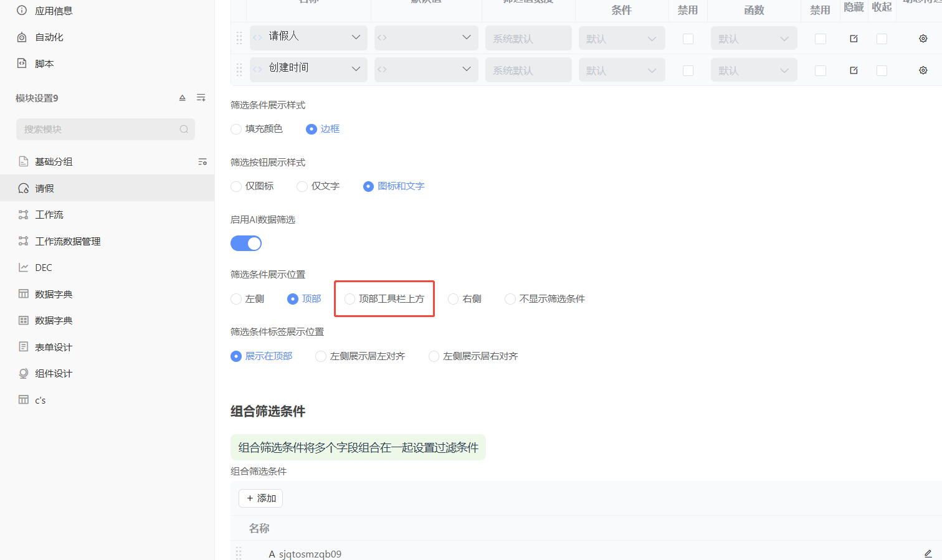Go to the 自动化 sidebar item

pyautogui.click(x=49, y=37)
